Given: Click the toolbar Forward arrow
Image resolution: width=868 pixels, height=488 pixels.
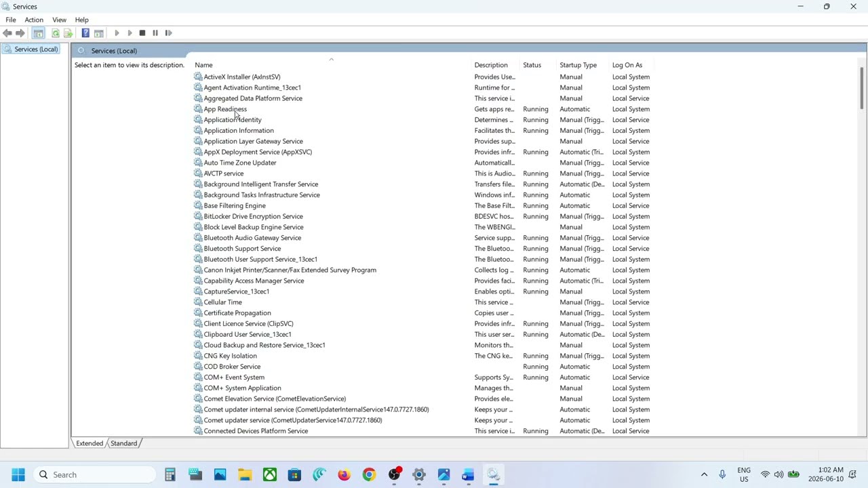Looking at the screenshot, I should point(20,33).
